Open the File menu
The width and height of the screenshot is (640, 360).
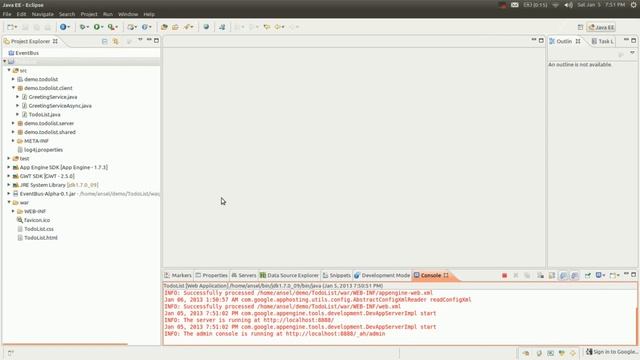pos(7,14)
